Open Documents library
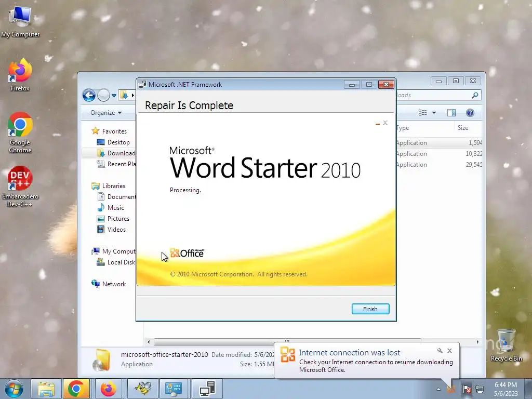This screenshot has width=532, height=399. (116, 197)
